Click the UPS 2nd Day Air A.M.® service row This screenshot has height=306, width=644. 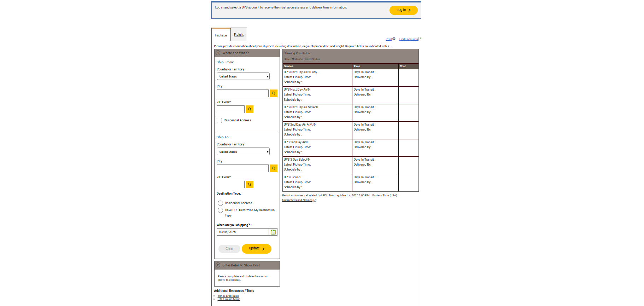click(x=350, y=130)
